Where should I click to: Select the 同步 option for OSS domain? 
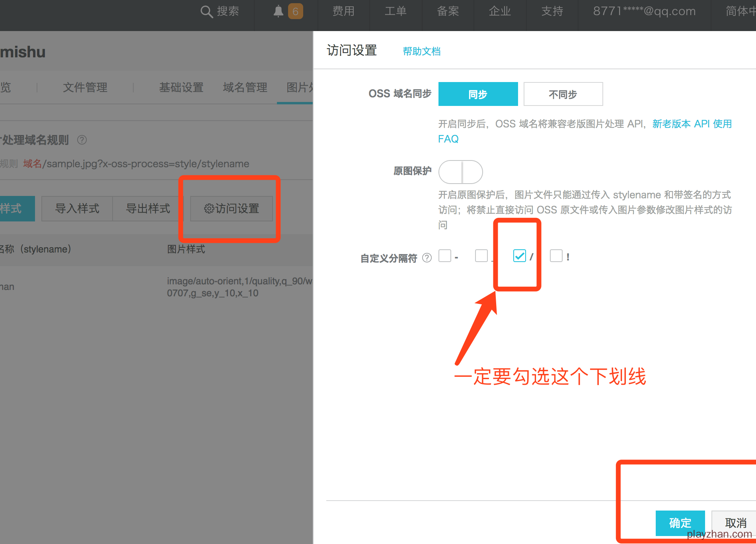tap(478, 94)
